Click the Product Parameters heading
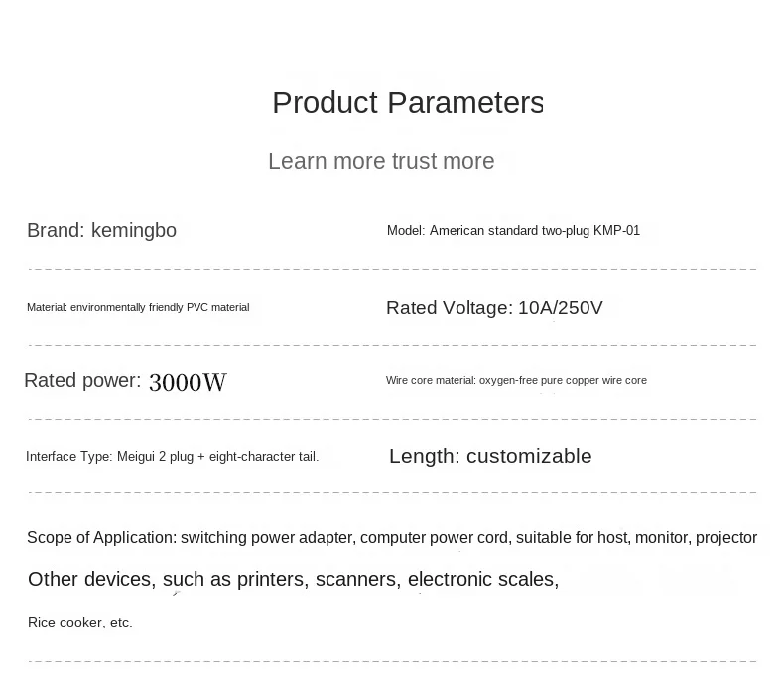Screen dimensions: 784x698 coord(407,103)
